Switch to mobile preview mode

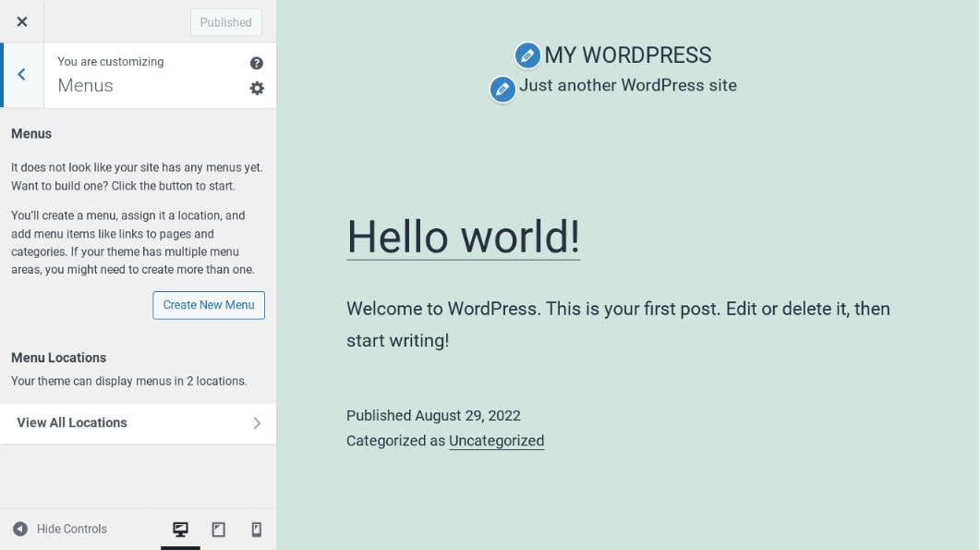pos(257,530)
